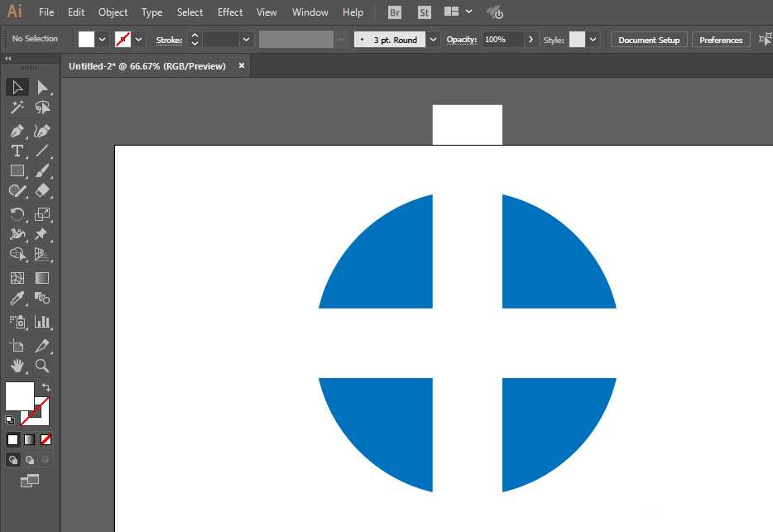773x532 pixels.
Task: Expand the stroke weight dropdown
Action: tap(246, 40)
